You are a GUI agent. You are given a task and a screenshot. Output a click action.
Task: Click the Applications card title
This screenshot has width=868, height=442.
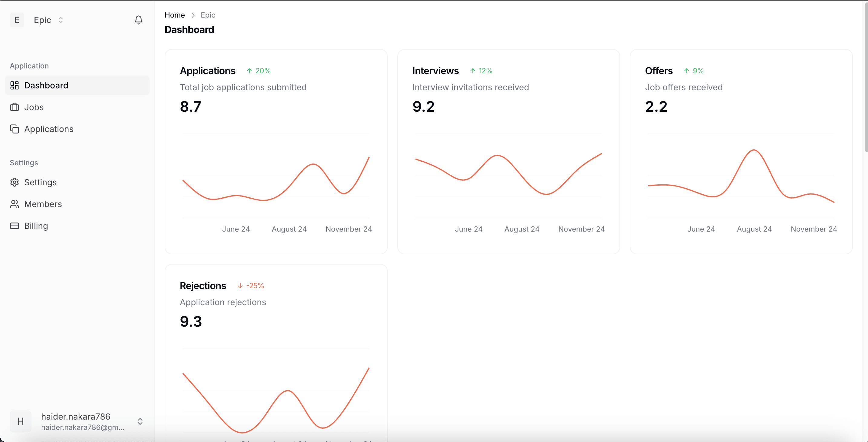pos(208,71)
